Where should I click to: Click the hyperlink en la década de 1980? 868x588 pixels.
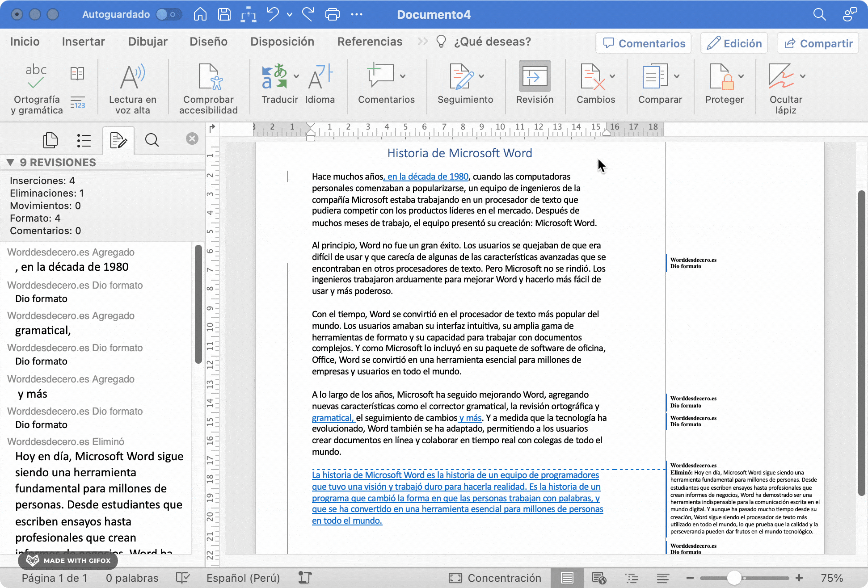pos(427,176)
